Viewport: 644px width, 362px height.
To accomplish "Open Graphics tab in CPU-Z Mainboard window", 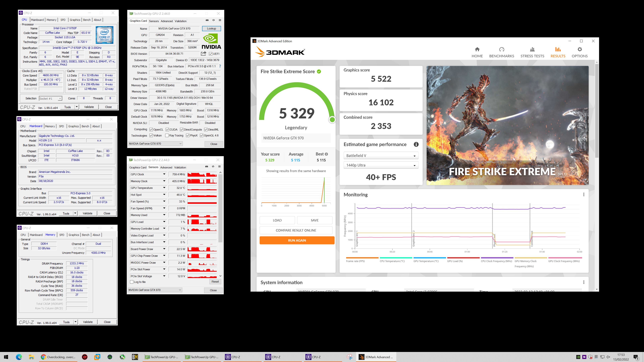I will pyautogui.click(x=73, y=126).
